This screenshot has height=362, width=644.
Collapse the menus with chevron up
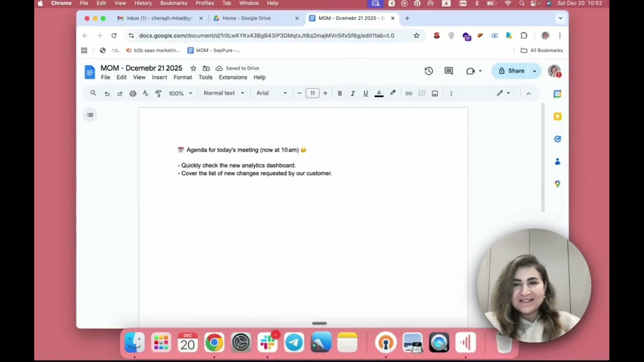[528, 94]
